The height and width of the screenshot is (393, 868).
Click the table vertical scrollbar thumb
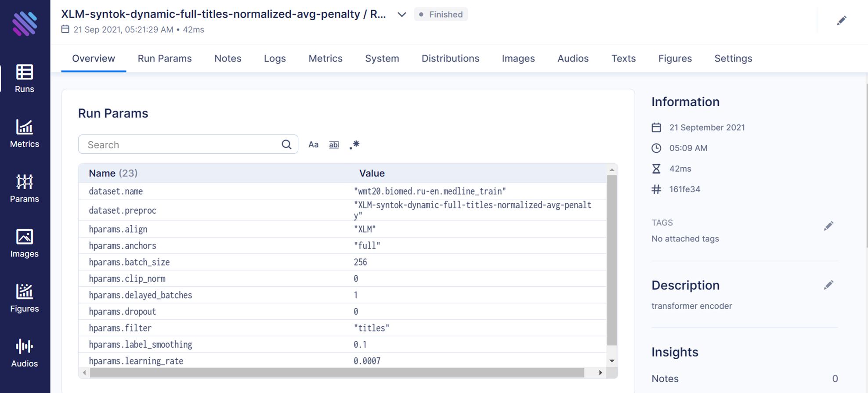tap(612, 260)
